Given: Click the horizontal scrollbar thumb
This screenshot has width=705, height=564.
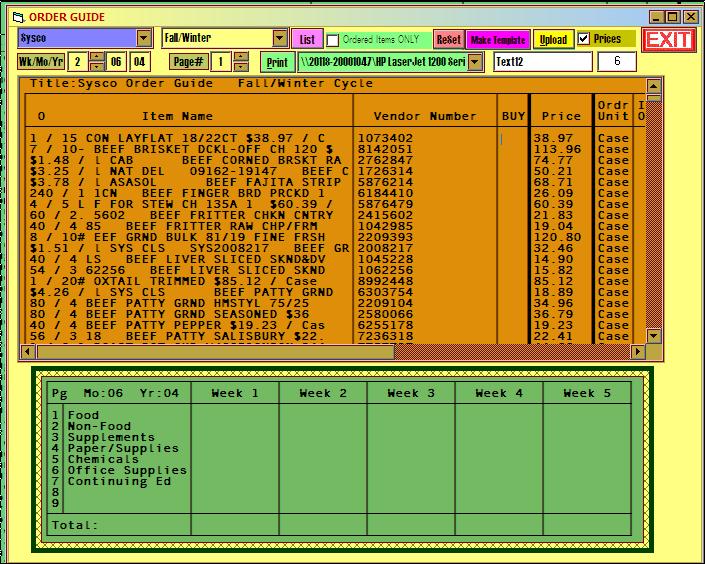Looking at the screenshot, I should pyautogui.click(x=215, y=351).
